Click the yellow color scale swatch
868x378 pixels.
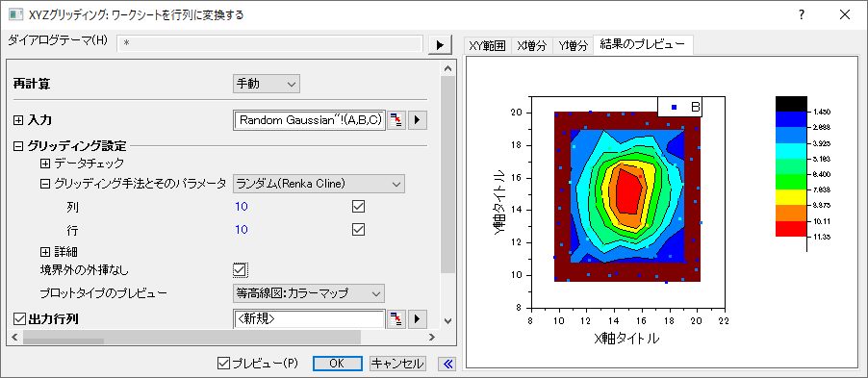point(791,197)
